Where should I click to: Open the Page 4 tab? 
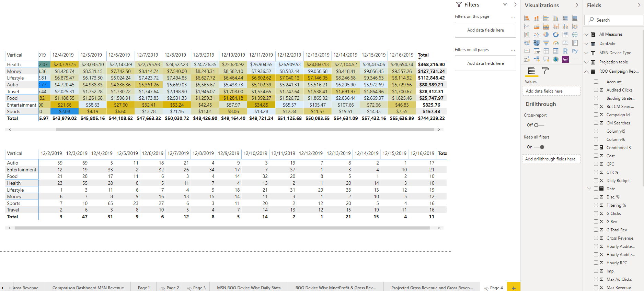[x=494, y=288]
